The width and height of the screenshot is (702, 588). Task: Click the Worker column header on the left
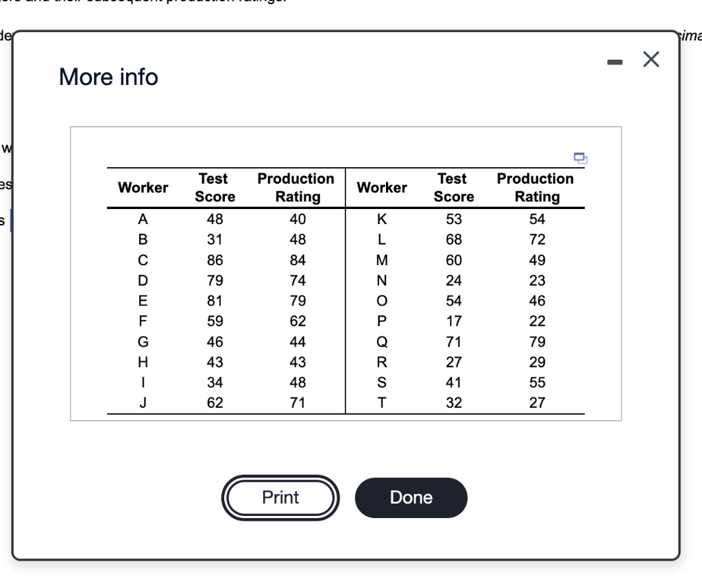click(x=143, y=187)
